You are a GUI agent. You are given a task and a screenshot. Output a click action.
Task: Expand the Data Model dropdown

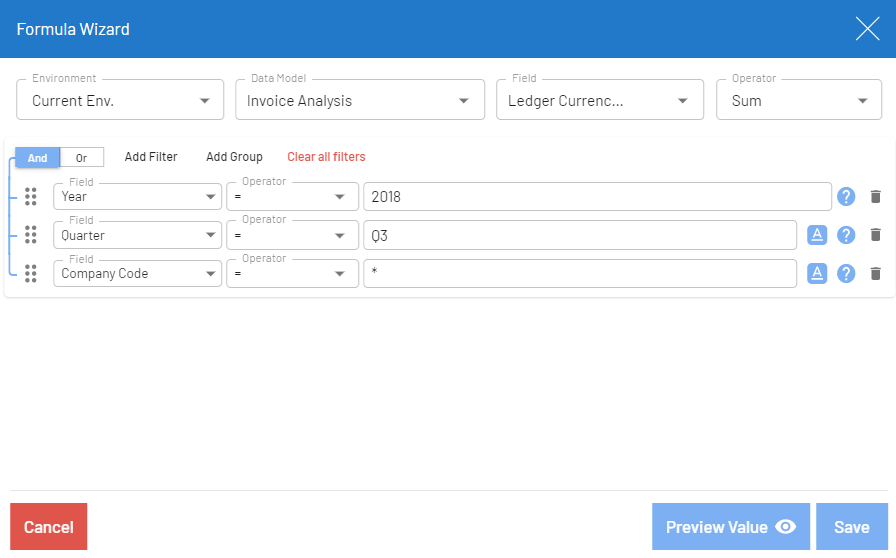357,100
